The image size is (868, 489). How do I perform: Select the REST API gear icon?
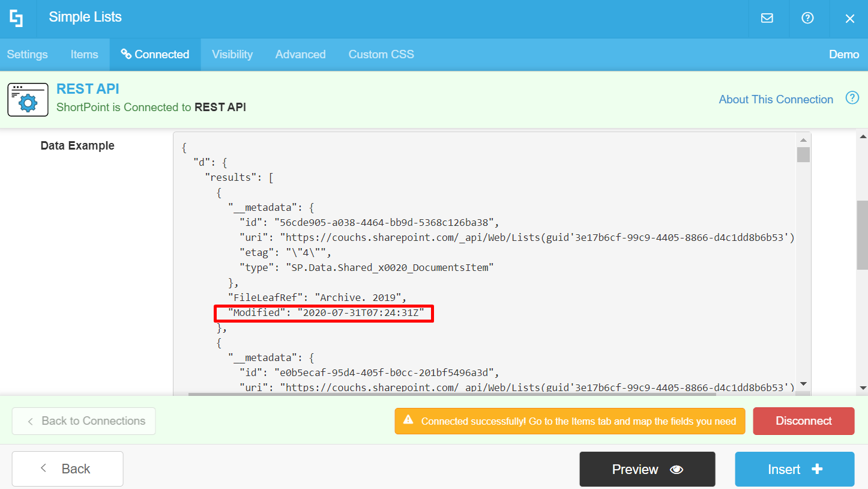(28, 99)
